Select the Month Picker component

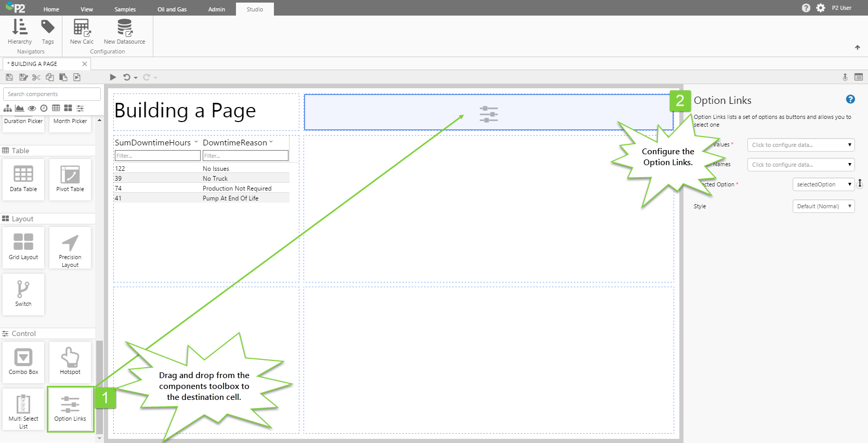coord(70,124)
